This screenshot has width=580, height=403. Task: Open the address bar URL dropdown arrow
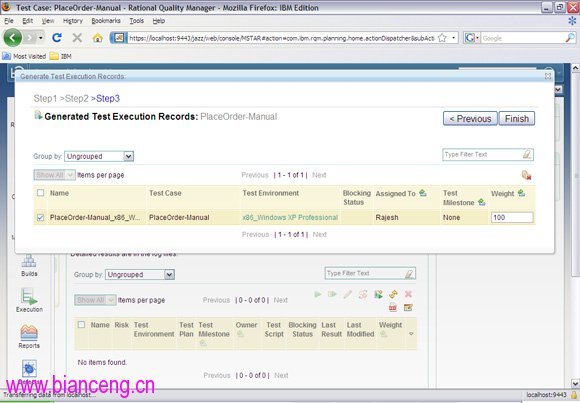(453, 38)
